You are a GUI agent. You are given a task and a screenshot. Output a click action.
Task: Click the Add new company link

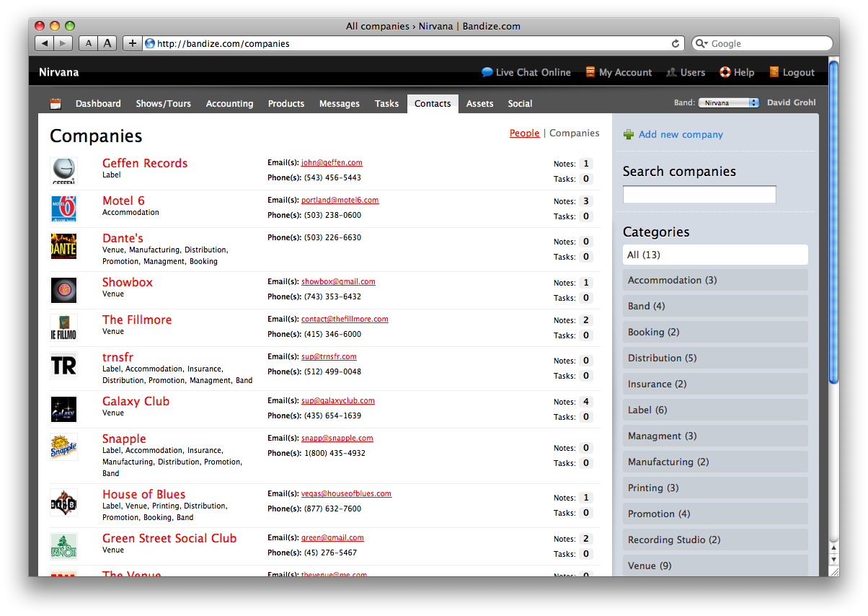pyautogui.click(x=681, y=134)
